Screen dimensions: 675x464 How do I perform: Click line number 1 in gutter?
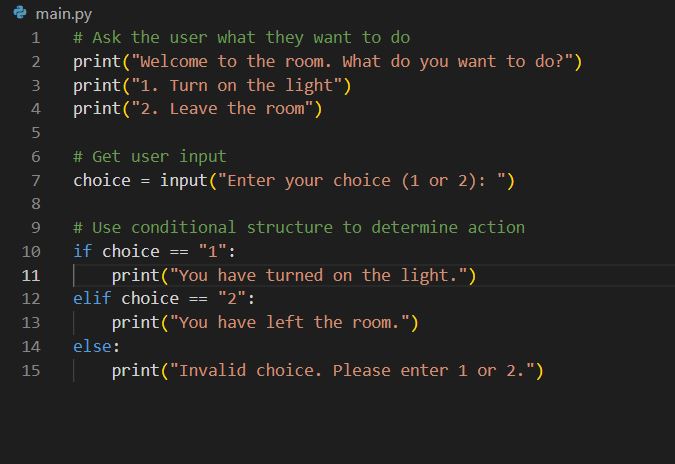(x=35, y=38)
